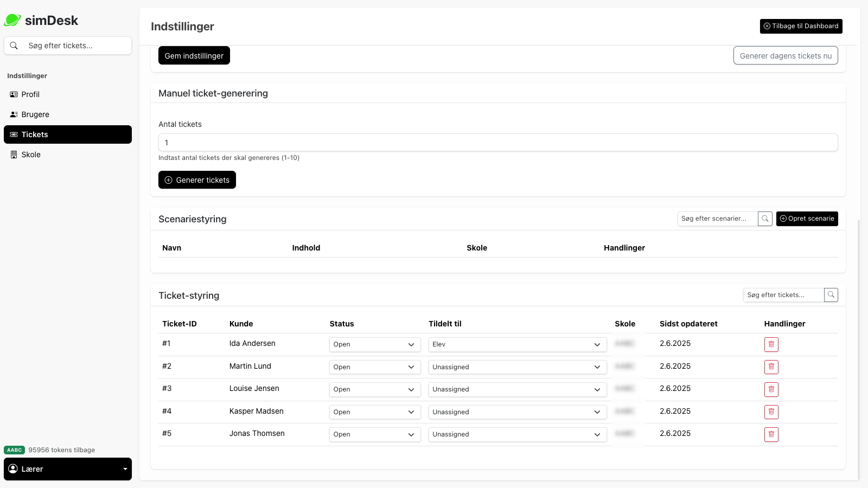
Task: Click the search icon in Ticket-styring
Action: 831,294
